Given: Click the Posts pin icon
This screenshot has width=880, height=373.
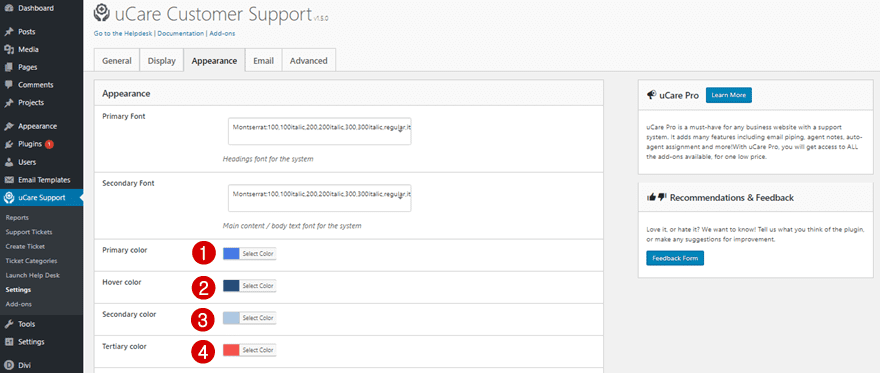Looking at the screenshot, I should coord(8,32).
